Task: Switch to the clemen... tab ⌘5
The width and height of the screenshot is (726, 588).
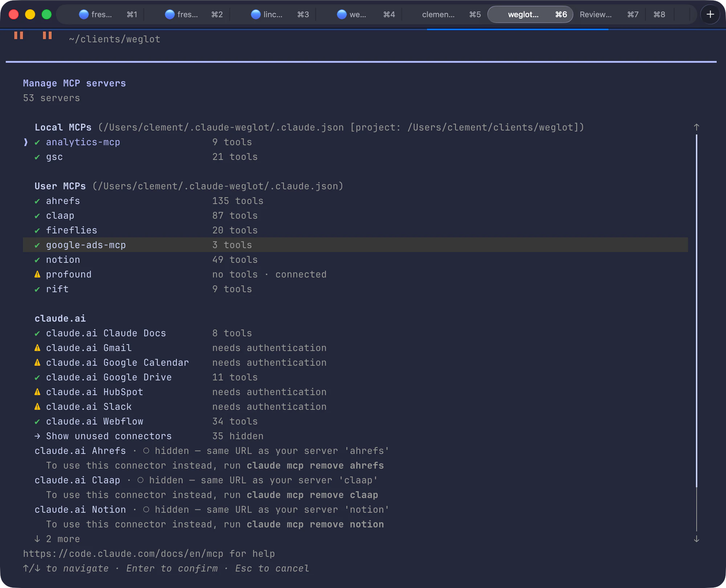Action: [445, 15]
